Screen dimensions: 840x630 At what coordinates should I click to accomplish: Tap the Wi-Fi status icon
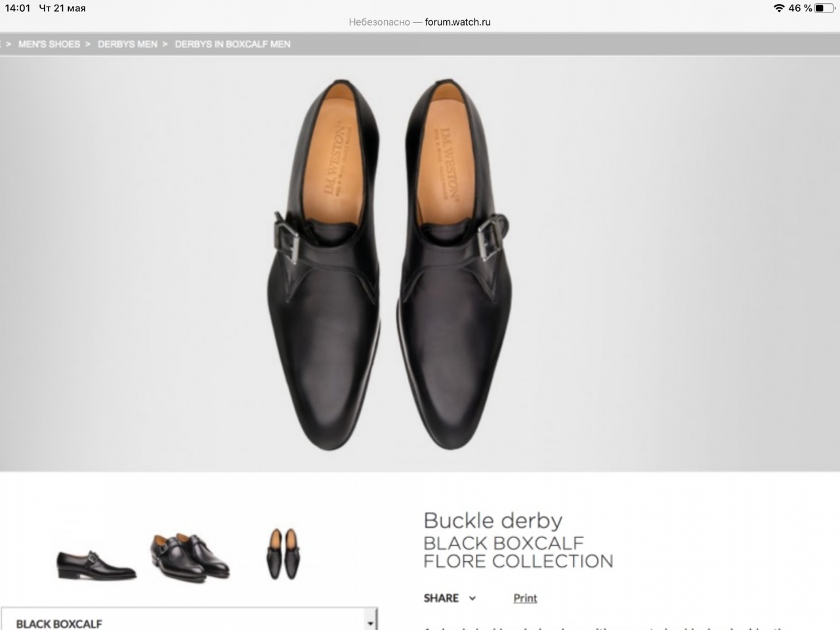pos(779,9)
